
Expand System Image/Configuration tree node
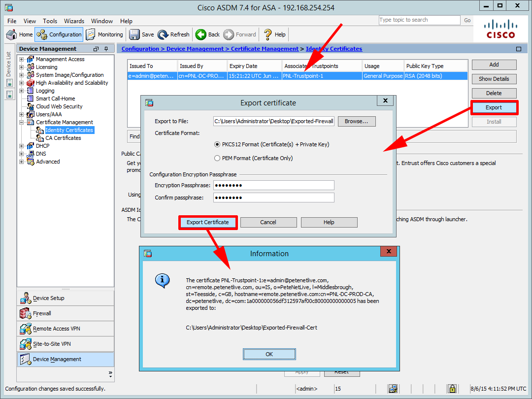coord(21,75)
